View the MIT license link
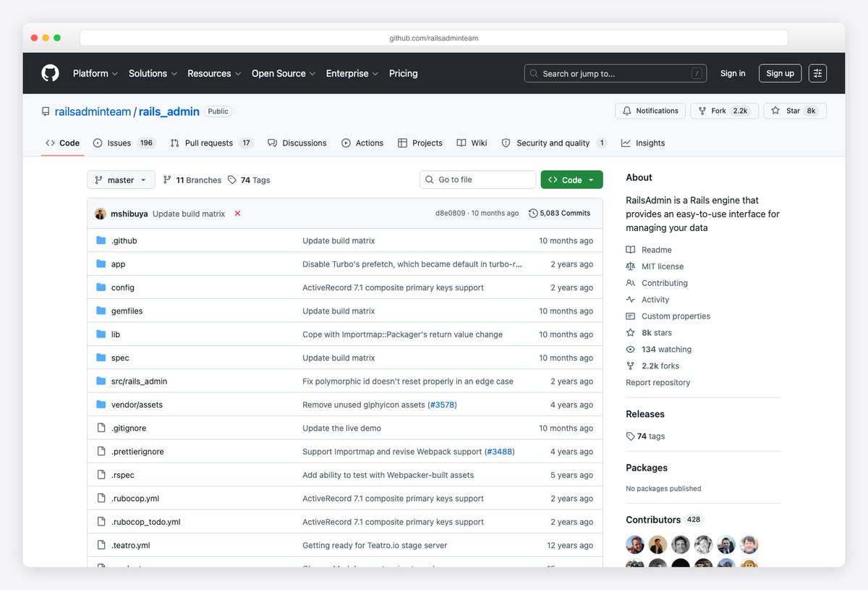The image size is (868, 590). point(655,266)
